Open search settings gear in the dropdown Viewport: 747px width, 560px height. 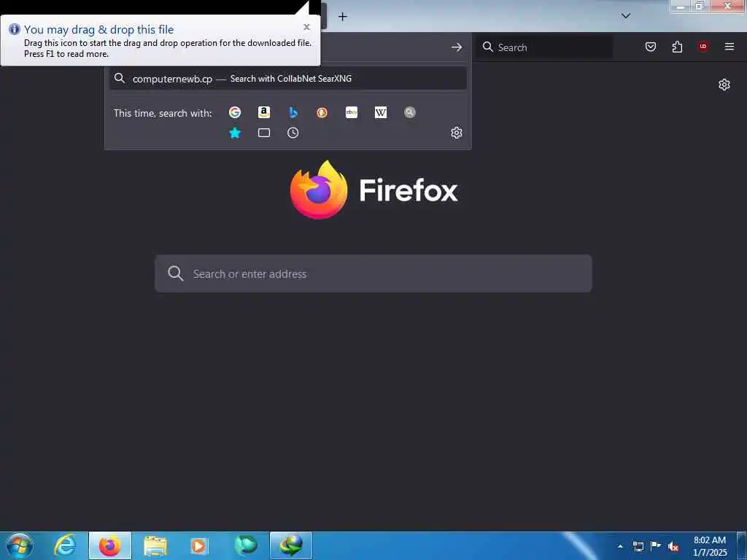(x=457, y=133)
